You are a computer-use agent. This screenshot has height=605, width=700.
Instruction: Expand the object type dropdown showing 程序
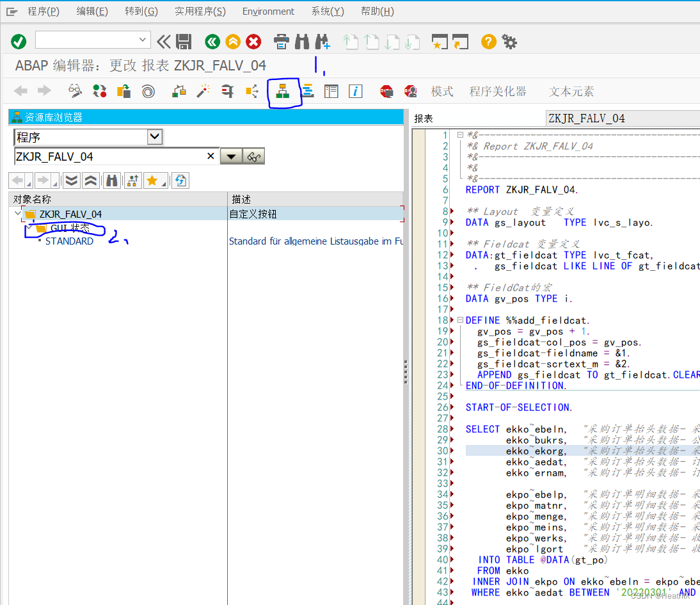[x=154, y=136]
